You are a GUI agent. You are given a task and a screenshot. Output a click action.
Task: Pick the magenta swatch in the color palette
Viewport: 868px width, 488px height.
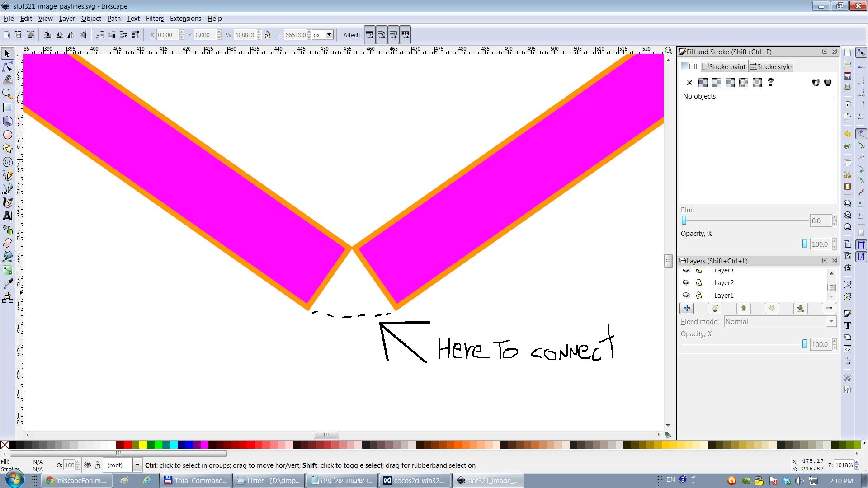pos(205,445)
